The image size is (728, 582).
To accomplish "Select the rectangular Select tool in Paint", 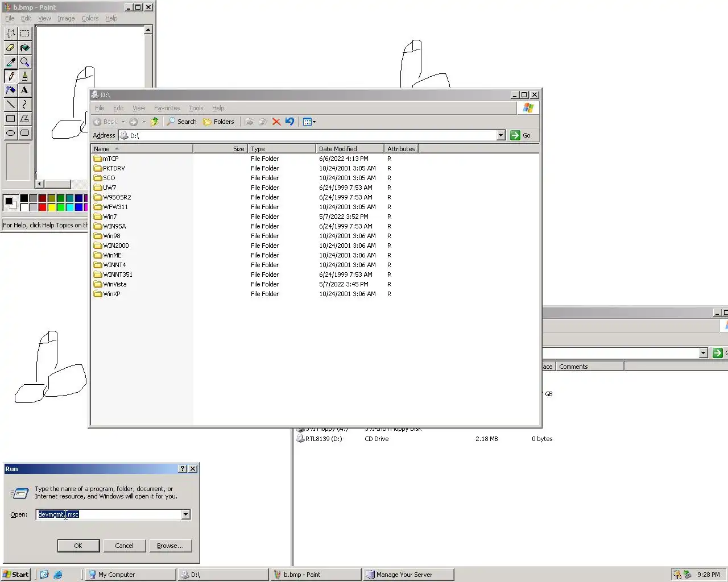I will (25, 34).
